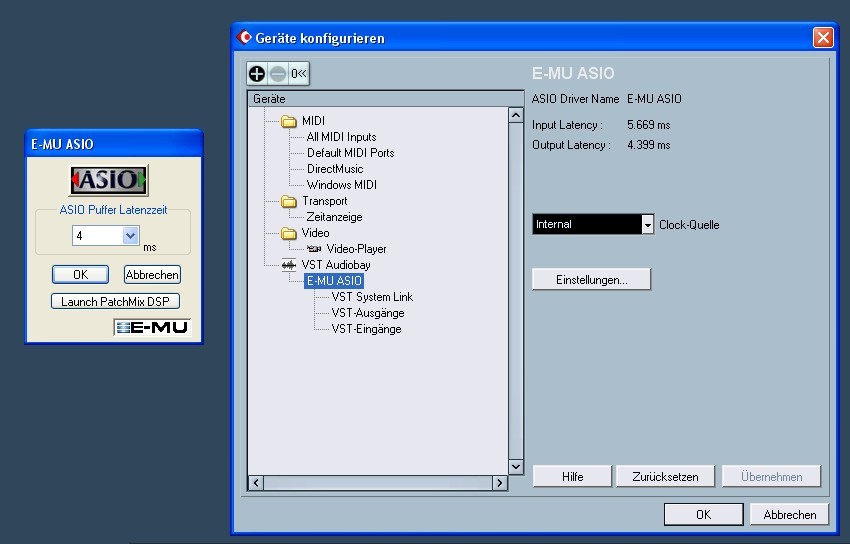Screen dimensions: 850x544
Task: Select the MIDI label in the device tree
Action: coord(313,121)
